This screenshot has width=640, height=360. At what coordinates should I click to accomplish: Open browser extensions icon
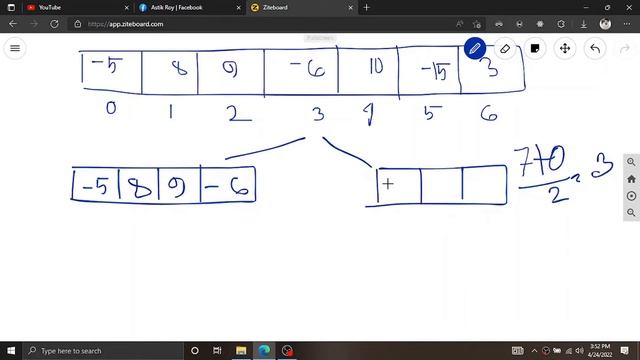coord(561,24)
